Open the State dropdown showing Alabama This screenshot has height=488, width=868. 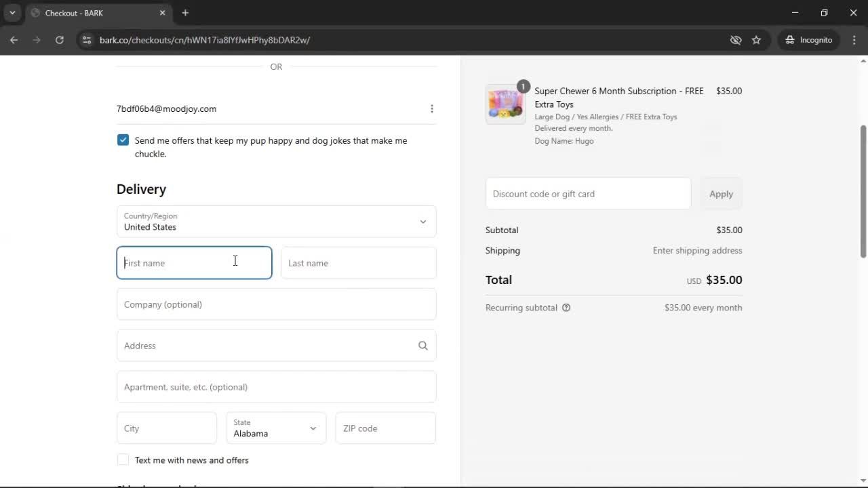(x=276, y=428)
